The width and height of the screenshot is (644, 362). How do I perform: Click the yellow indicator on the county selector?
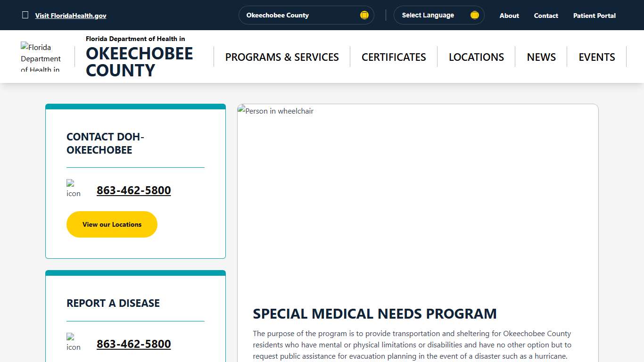click(364, 15)
